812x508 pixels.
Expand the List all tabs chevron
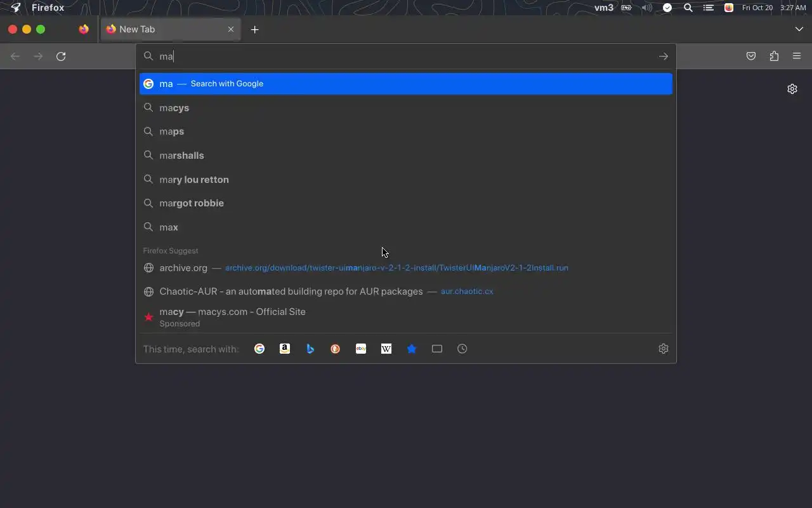coord(799,29)
